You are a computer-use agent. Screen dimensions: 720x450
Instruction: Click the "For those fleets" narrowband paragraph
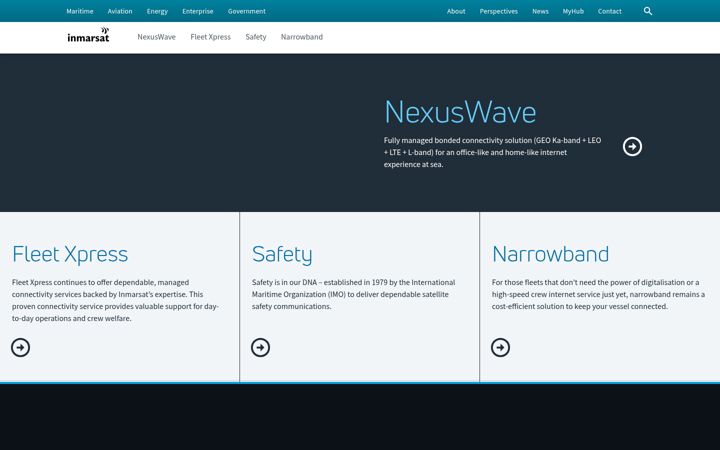(598, 294)
